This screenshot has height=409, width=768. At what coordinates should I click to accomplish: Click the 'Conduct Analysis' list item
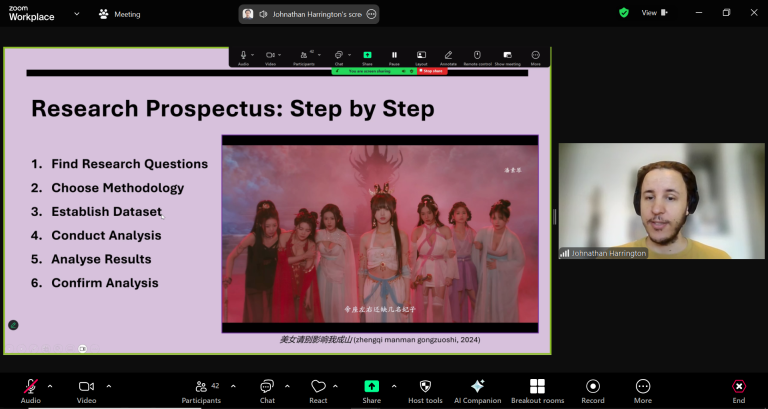(x=106, y=235)
